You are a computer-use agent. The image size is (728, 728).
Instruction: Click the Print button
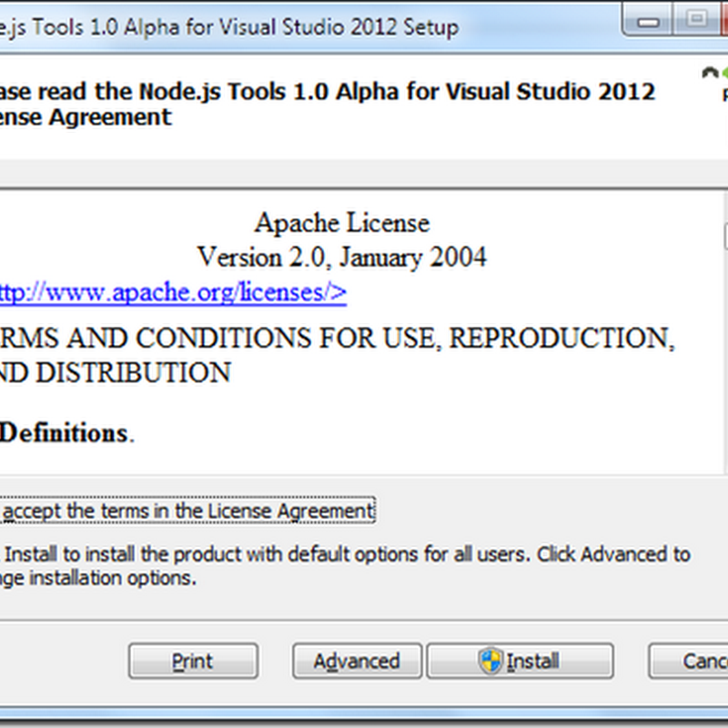click(193, 662)
